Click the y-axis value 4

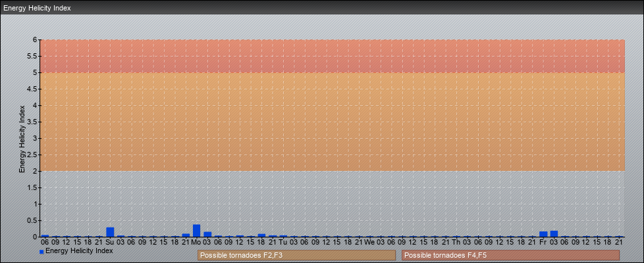tap(36, 105)
